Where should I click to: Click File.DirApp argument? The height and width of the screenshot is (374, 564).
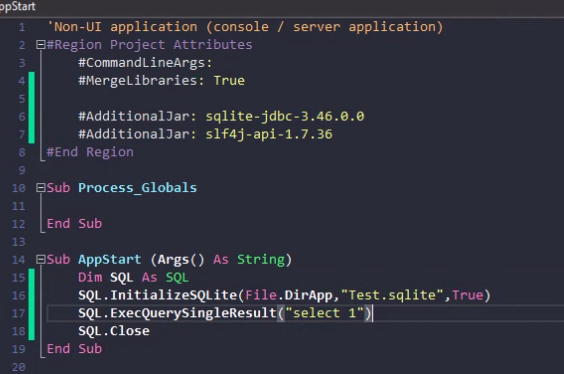(289, 295)
